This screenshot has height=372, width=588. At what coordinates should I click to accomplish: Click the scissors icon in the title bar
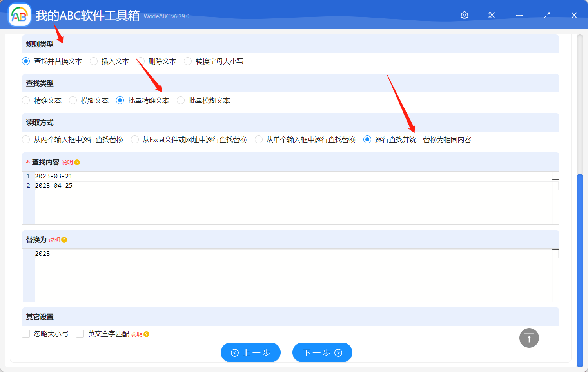pyautogui.click(x=492, y=15)
